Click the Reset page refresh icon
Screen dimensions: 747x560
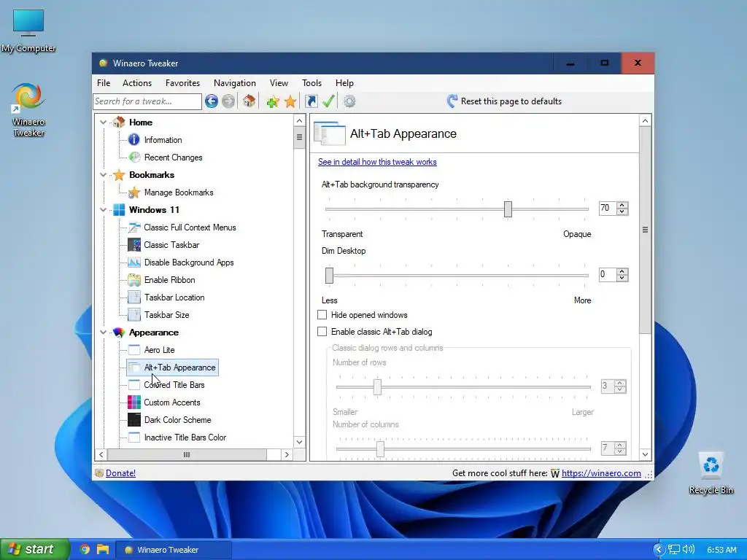click(452, 101)
